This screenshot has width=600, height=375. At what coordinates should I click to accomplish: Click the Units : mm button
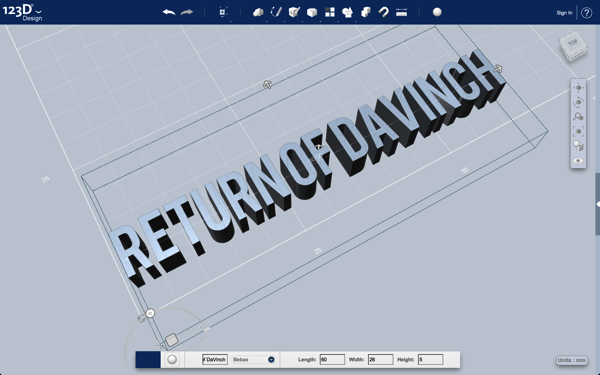(x=572, y=360)
